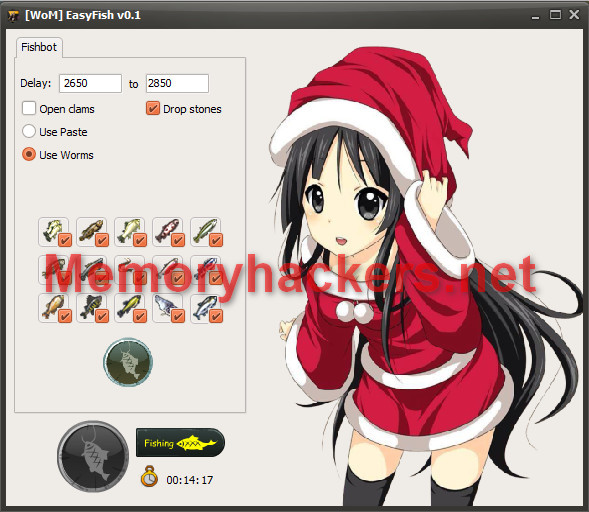Click the maximum delay field showing 2850
The image size is (589, 512).
[x=177, y=83]
